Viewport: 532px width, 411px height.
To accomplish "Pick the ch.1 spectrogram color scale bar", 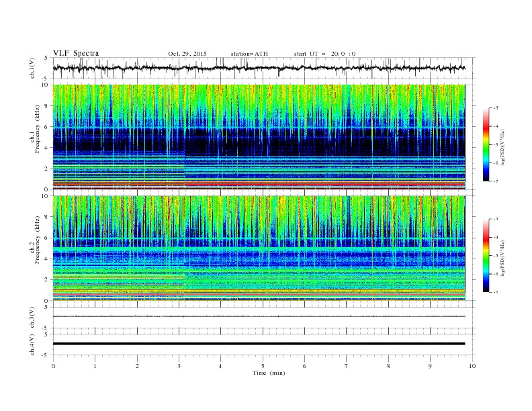I will coord(486,144).
